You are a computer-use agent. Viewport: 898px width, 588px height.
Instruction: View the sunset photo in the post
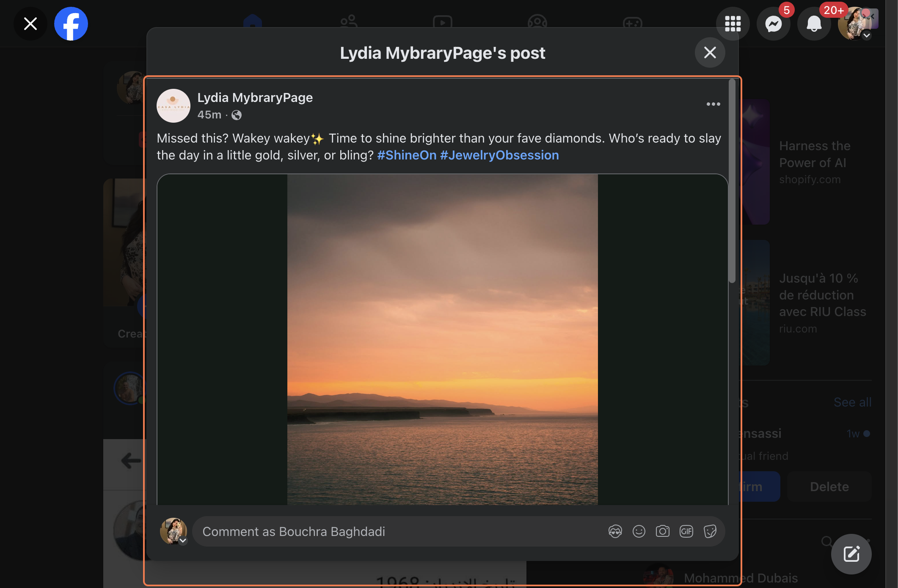tap(442, 338)
